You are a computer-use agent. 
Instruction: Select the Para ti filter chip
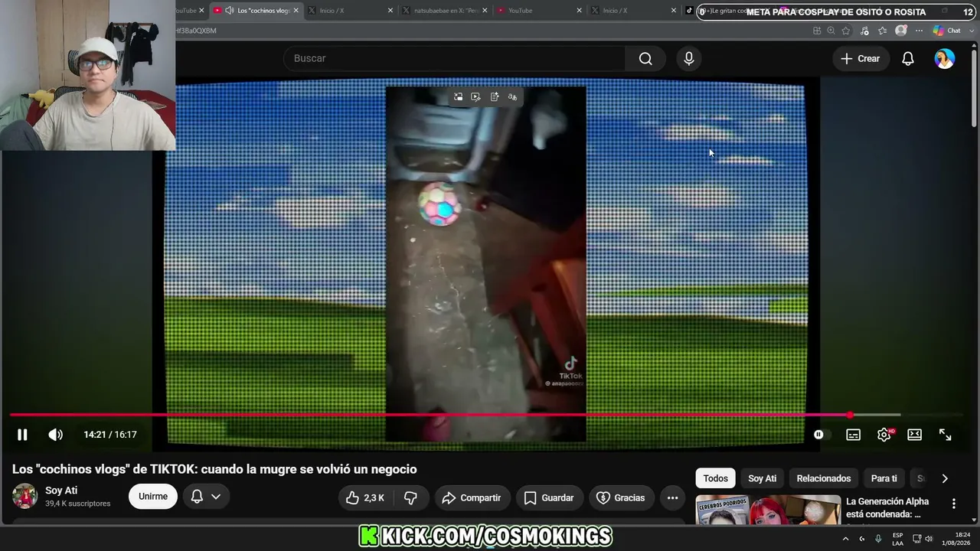[884, 478]
